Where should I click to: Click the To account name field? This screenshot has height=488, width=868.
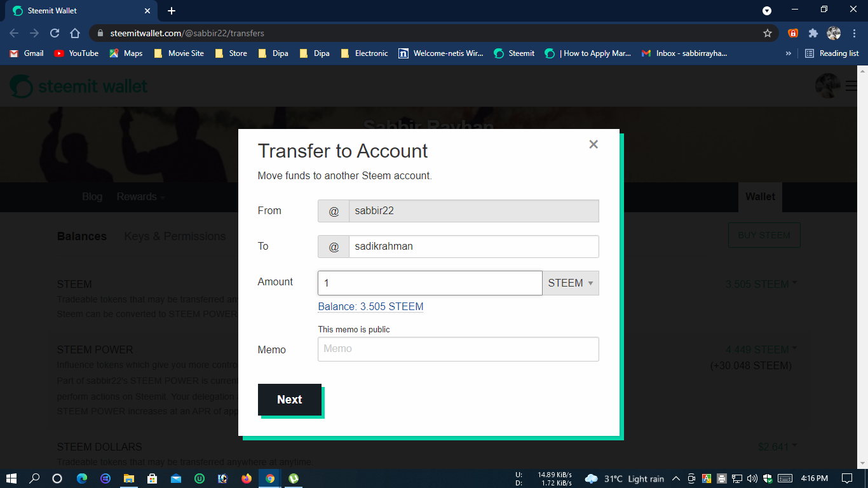(474, 247)
